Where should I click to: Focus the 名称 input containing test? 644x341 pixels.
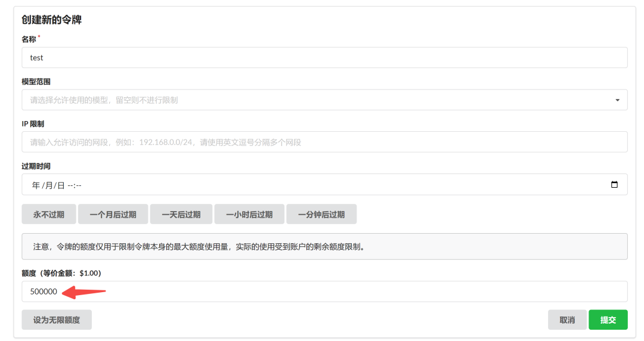[x=324, y=57]
